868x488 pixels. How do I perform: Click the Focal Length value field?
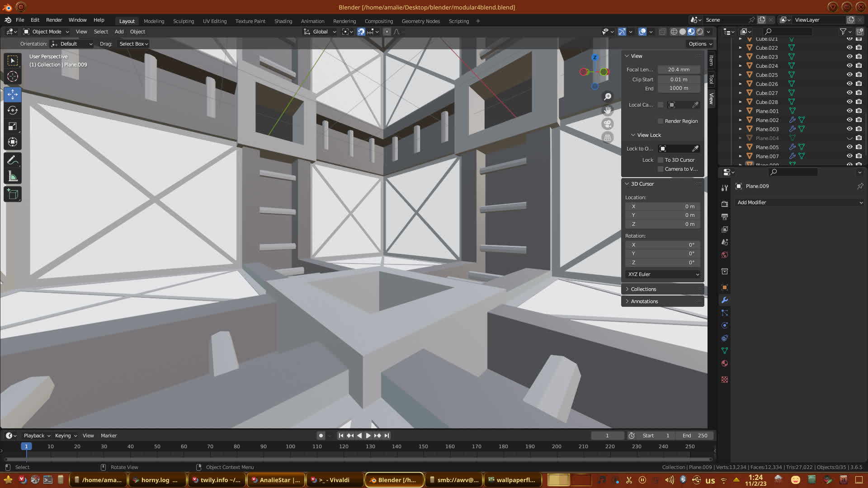(x=679, y=70)
